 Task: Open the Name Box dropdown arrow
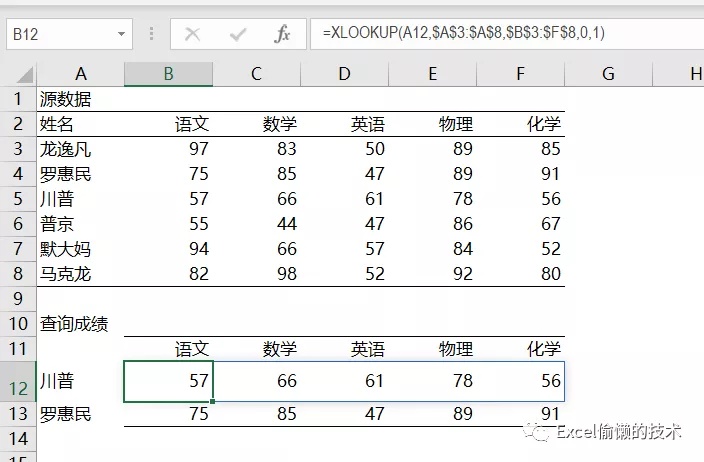[x=121, y=34]
